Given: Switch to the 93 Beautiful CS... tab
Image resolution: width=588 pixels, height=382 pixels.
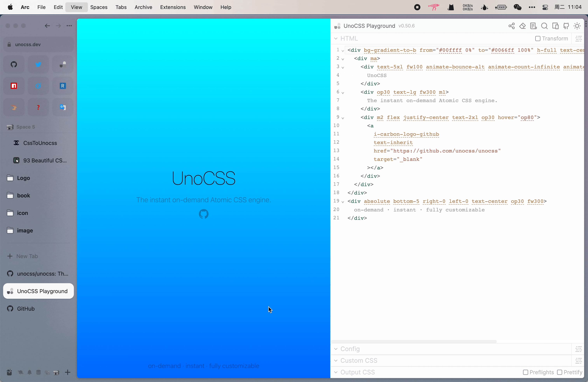Looking at the screenshot, I should (x=38, y=161).
